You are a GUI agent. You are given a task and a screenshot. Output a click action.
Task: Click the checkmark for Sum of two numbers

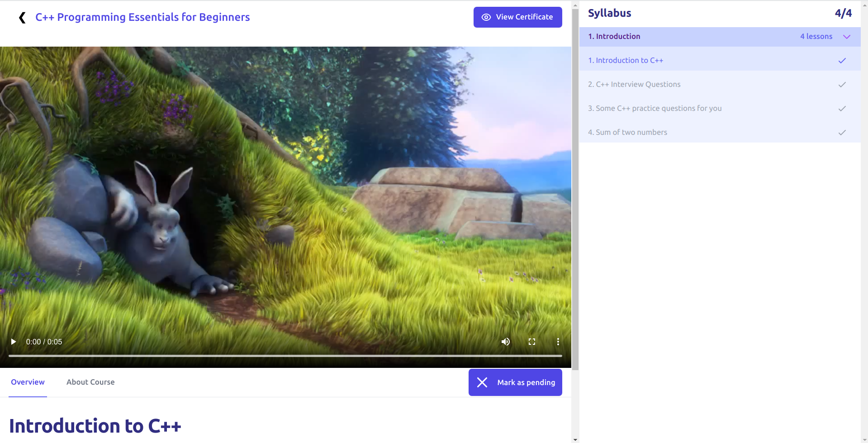pyautogui.click(x=842, y=133)
